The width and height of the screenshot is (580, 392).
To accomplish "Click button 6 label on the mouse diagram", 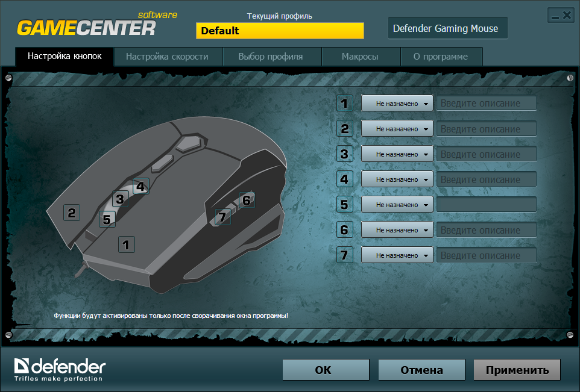I will pyautogui.click(x=247, y=201).
